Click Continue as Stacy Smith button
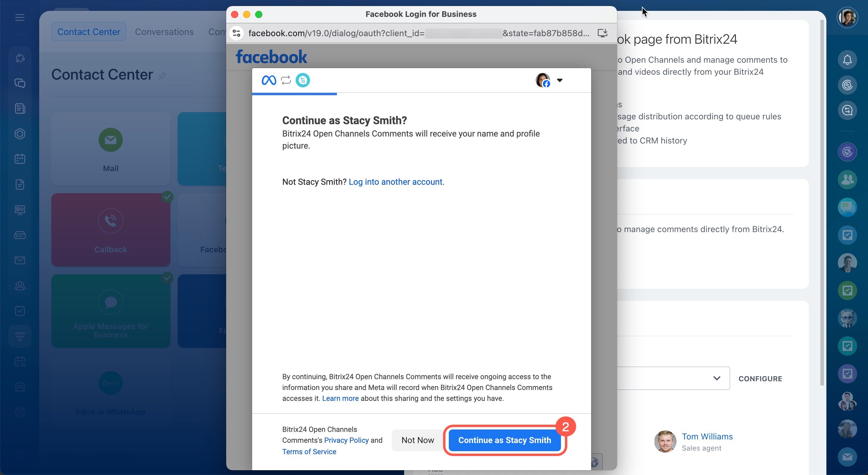Image resolution: width=868 pixels, height=475 pixels. (x=504, y=440)
